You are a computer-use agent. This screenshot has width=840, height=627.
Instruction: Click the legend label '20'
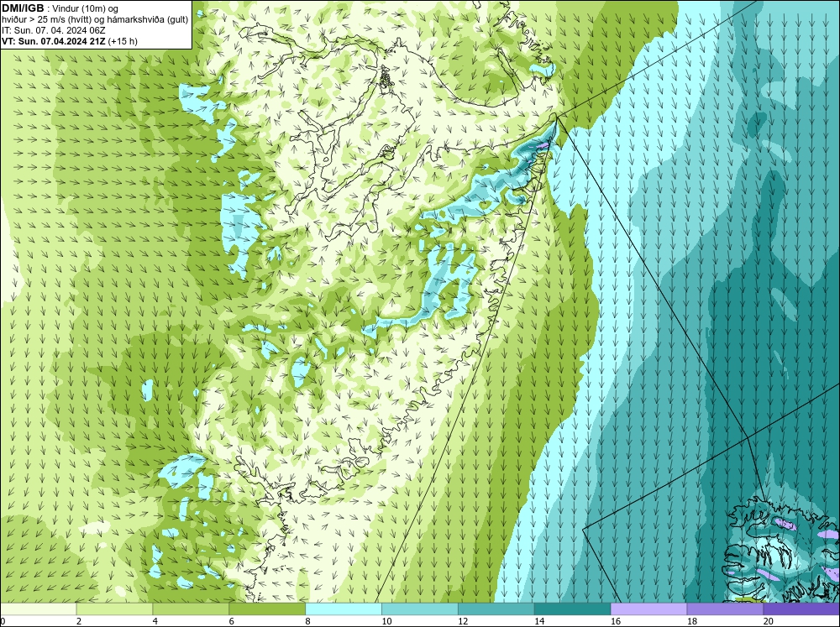click(x=769, y=621)
